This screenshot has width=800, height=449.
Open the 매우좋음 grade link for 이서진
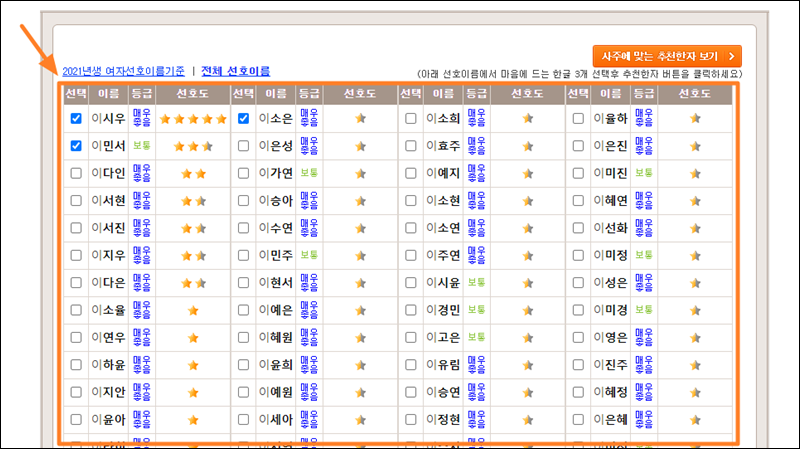pyautogui.click(x=142, y=228)
